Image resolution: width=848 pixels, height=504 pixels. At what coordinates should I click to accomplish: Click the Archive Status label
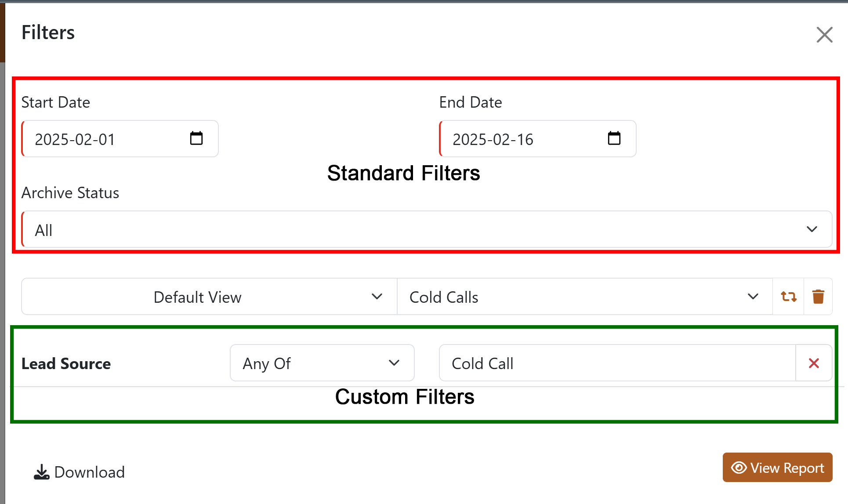point(70,193)
